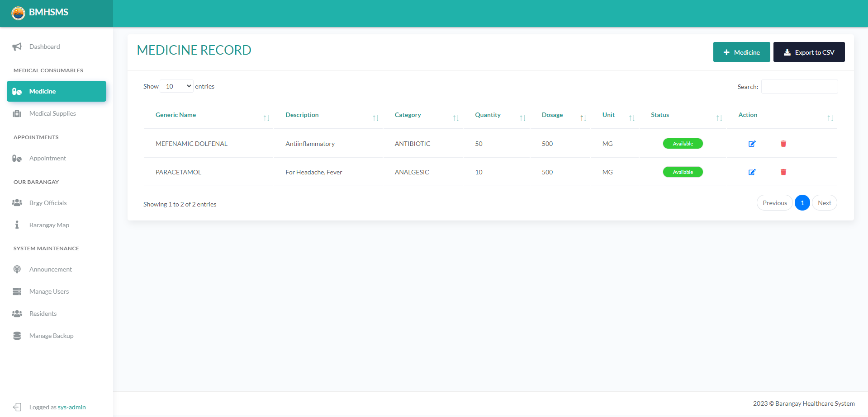The height and width of the screenshot is (417, 868).
Task: Select the Barangay Map info icon
Action: pos(17,225)
